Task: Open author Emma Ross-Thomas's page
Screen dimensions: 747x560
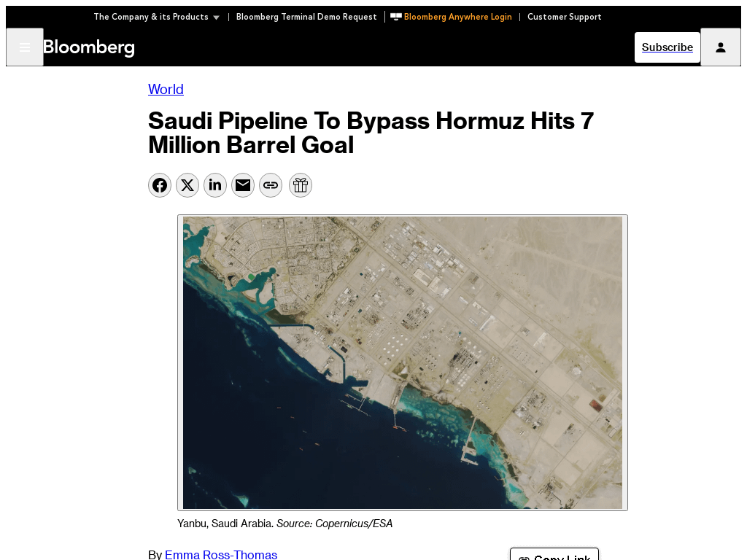Action: click(x=221, y=555)
